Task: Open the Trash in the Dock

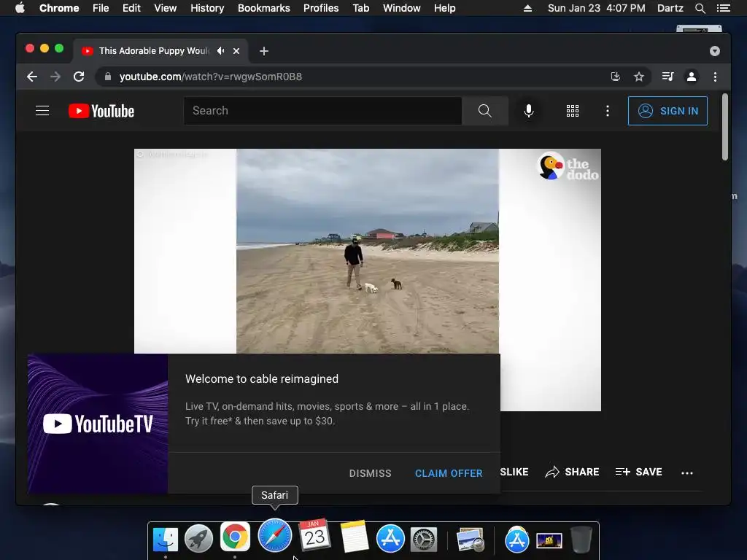Action: pos(581,540)
